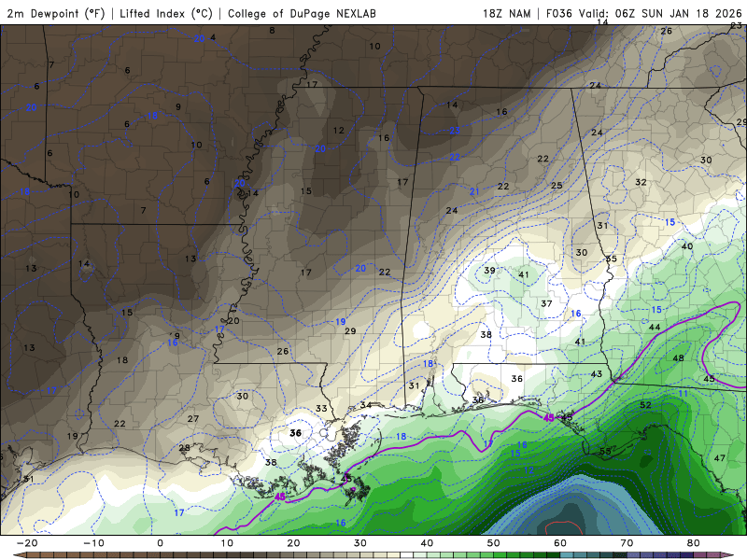Click the 'College of DuPage NEXLAB' text
Viewport: 747px width, 560px height.
302,13
